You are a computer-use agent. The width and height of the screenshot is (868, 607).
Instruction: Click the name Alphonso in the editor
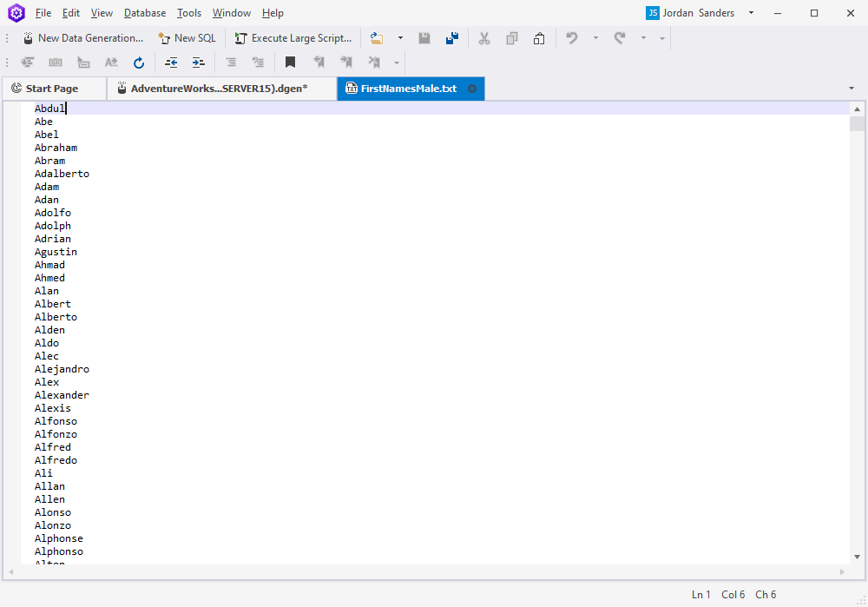point(59,551)
